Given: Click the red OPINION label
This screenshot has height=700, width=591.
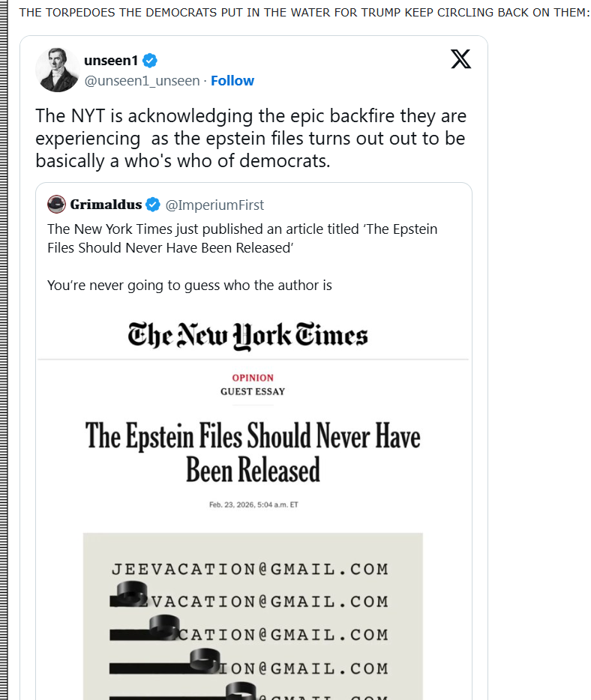Looking at the screenshot, I should (253, 378).
